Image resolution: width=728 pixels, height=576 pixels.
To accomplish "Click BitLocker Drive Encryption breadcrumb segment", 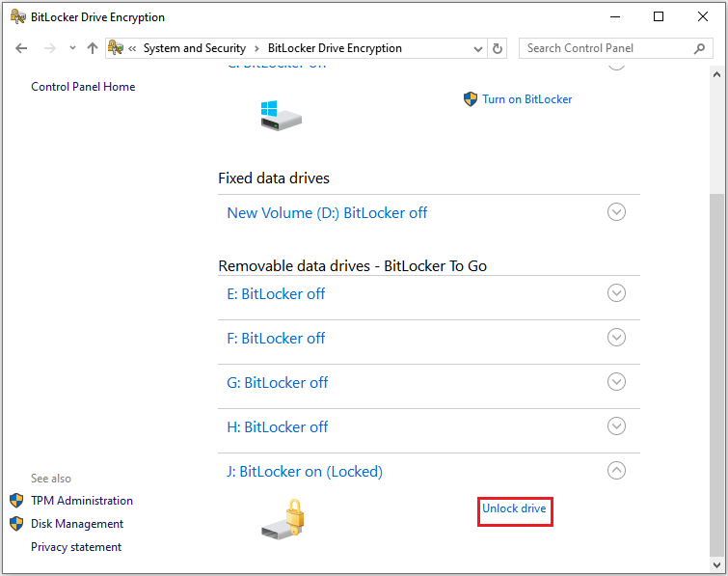I will [335, 48].
